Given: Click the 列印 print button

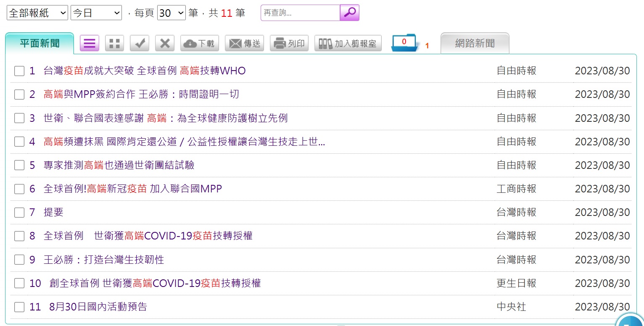Looking at the screenshot, I should pyautogui.click(x=289, y=43).
